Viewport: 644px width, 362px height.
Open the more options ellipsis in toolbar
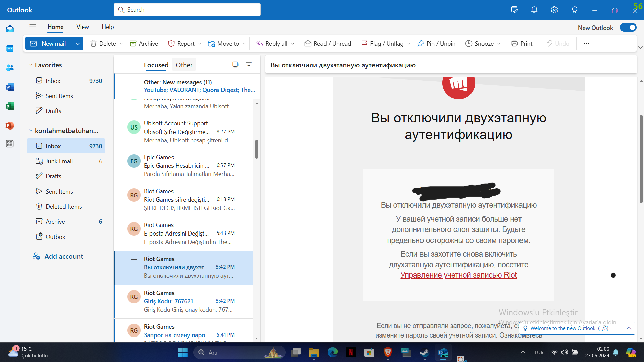[586, 44]
